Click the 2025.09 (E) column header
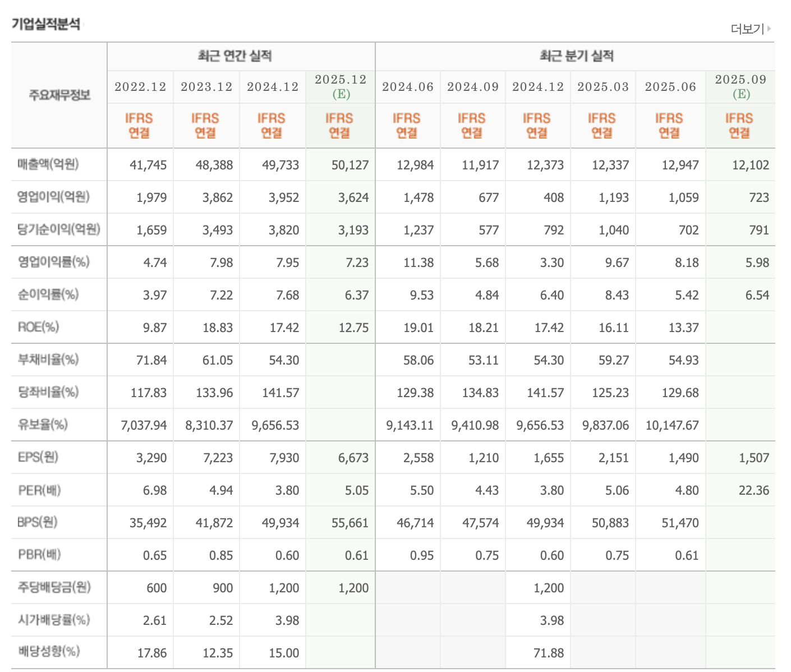The image size is (791, 672). pyautogui.click(x=741, y=87)
